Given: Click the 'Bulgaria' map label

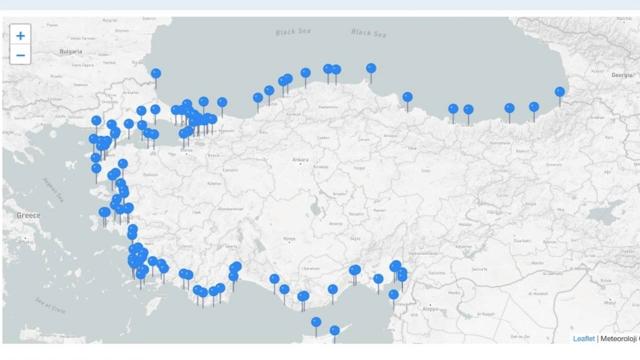Looking at the screenshot, I should pos(71,51).
